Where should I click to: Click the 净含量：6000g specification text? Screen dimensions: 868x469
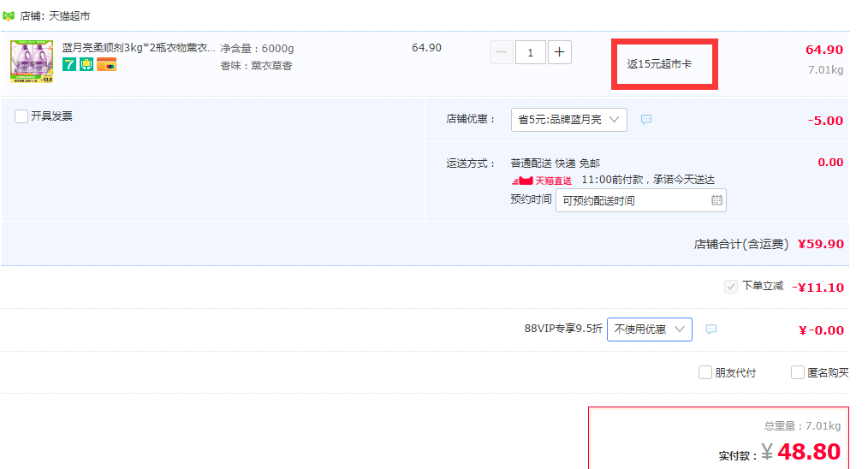[257, 49]
